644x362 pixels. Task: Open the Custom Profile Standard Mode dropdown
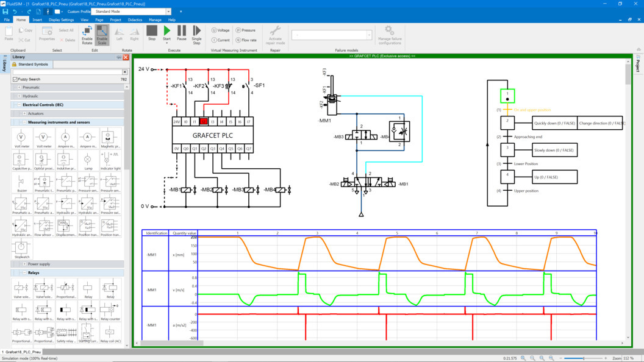168,12
